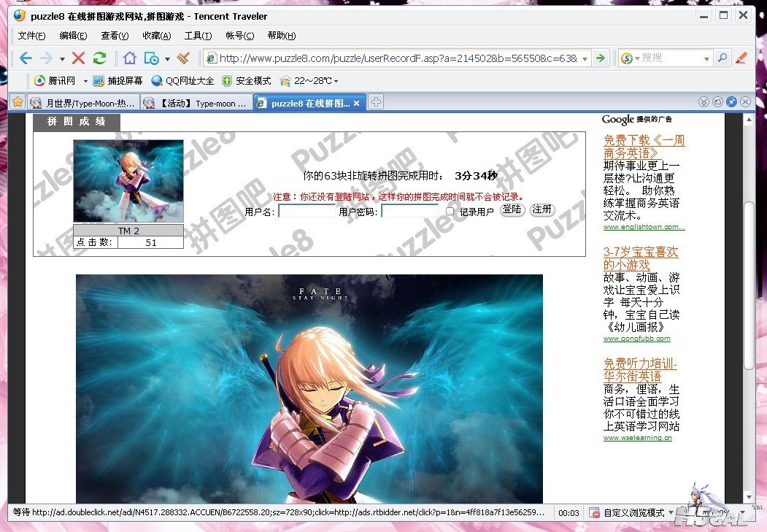Open the navigation history dropdown arrow
This screenshot has height=532, width=767.
[62, 59]
